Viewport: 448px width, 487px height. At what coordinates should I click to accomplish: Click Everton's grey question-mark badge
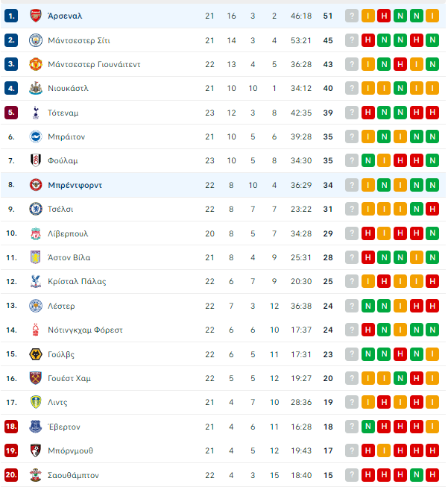[x=352, y=427]
